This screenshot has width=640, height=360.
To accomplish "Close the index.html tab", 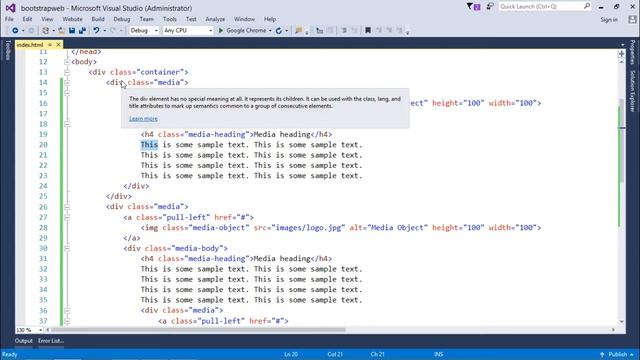I will point(58,44).
